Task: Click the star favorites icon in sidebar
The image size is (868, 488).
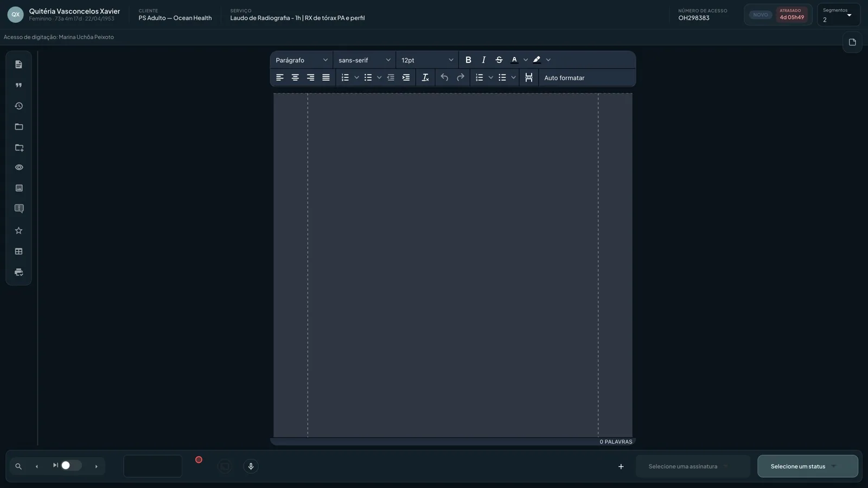Action: point(18,230)
